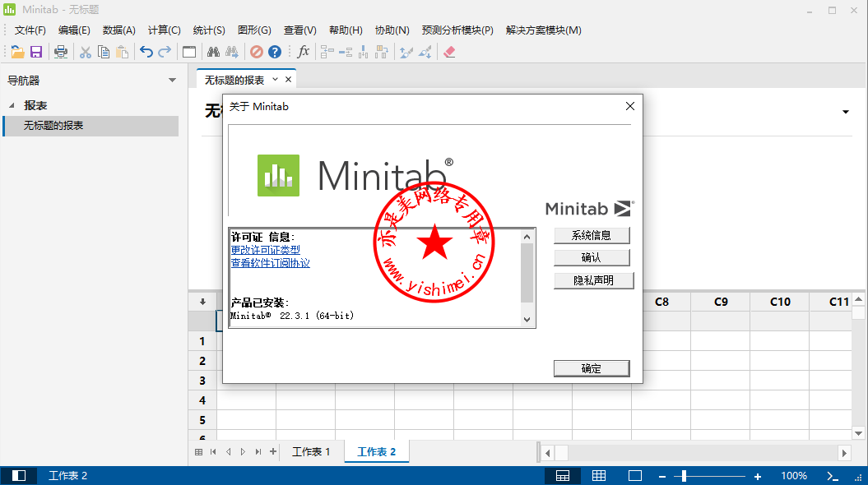Open the 隐私声明 button

593,280
